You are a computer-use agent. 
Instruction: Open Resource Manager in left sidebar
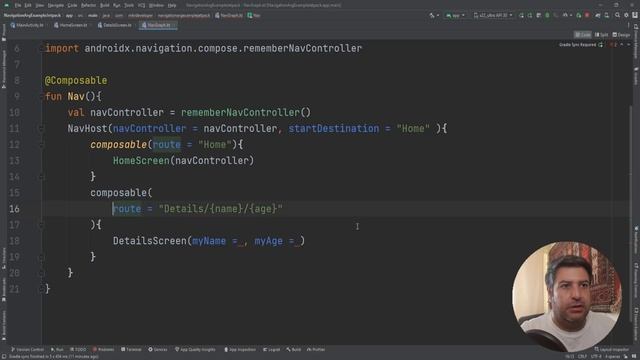pos(4,69)
